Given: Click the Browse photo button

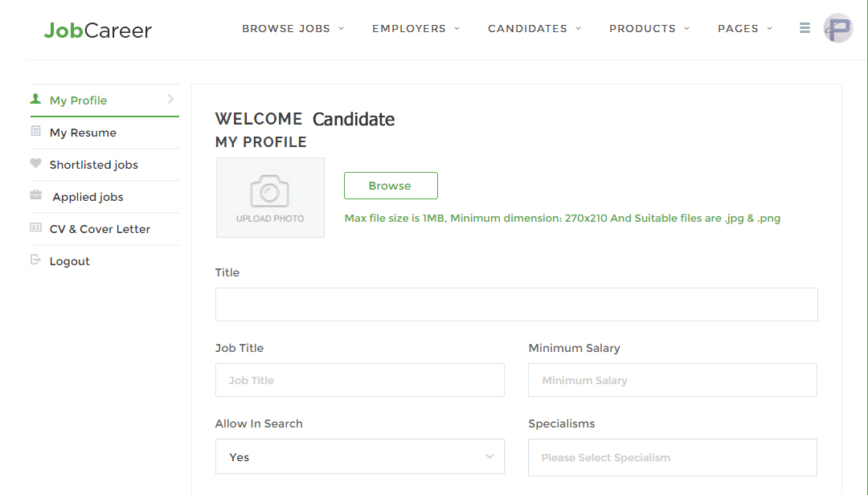Looking at the screenshot, I should click(x=391, y=186).
